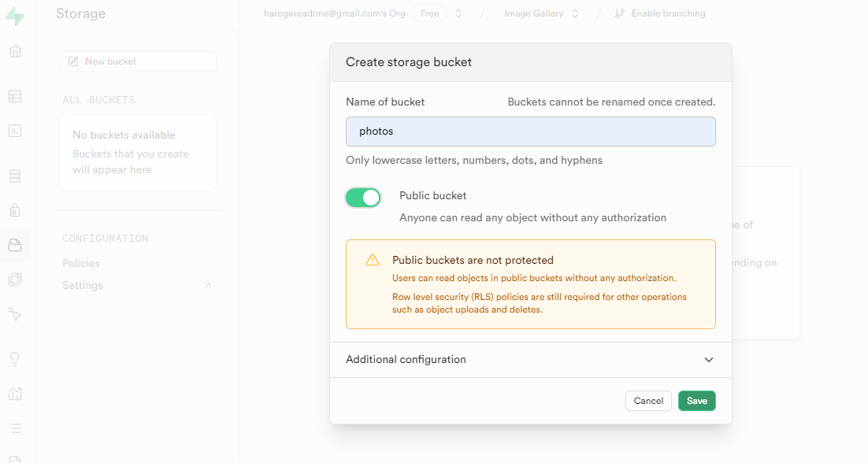This screenshot has height=463, width=868.
Task: Click the Save button
Action: [x=696, y=401]
